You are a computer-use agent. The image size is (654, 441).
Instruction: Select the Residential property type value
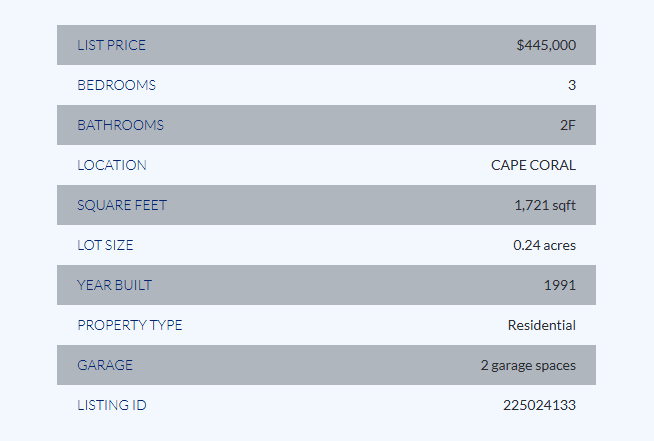[542, 325]
